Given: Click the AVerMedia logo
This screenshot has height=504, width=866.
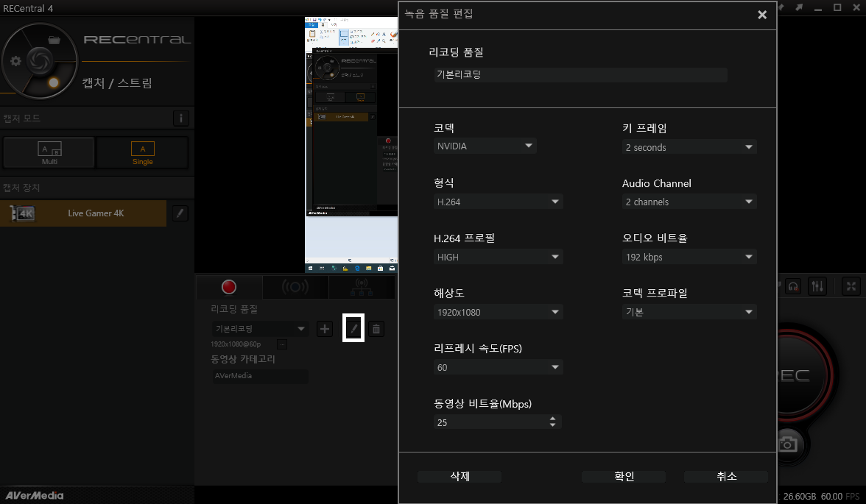Looking at the screenshot, I should coord(34,495).
